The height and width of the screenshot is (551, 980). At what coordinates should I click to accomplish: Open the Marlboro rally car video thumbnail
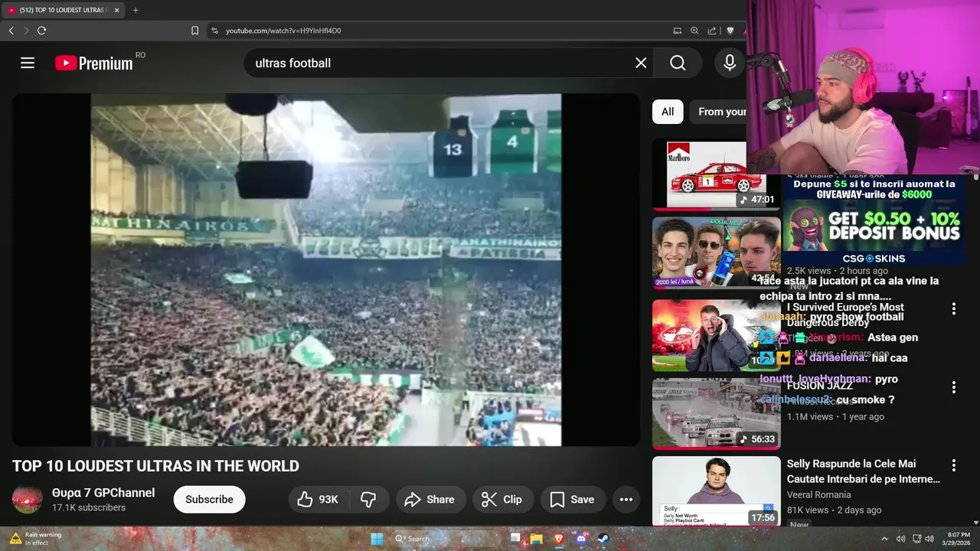(x=716, y=174)
